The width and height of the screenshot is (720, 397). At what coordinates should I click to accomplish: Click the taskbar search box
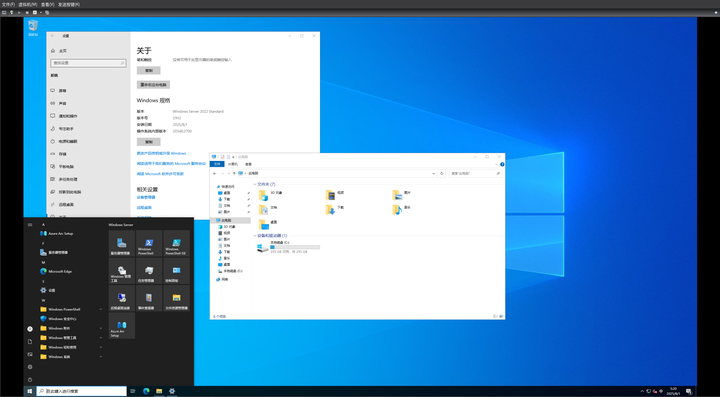pos(81,391)
